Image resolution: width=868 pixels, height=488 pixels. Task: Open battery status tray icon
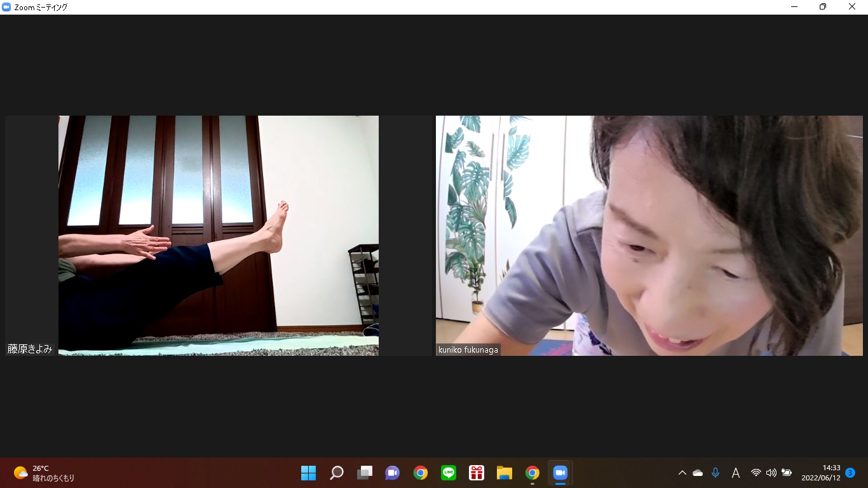(x=787, y=473)
